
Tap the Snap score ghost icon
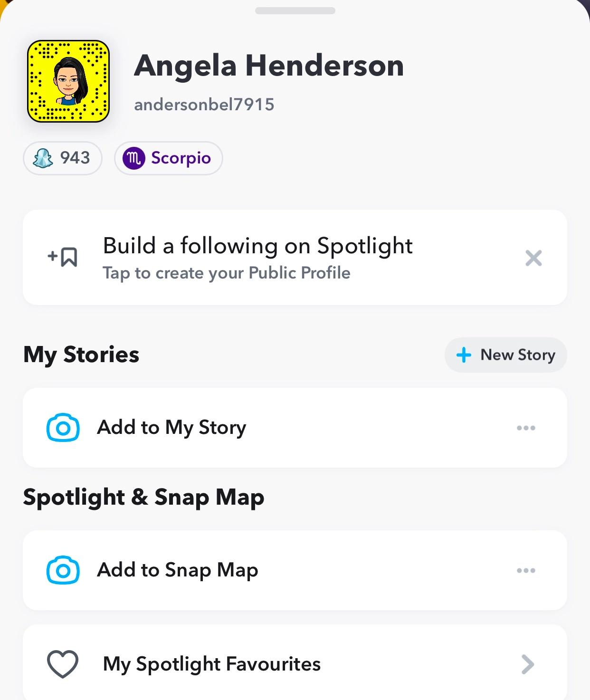pos(43,158)
